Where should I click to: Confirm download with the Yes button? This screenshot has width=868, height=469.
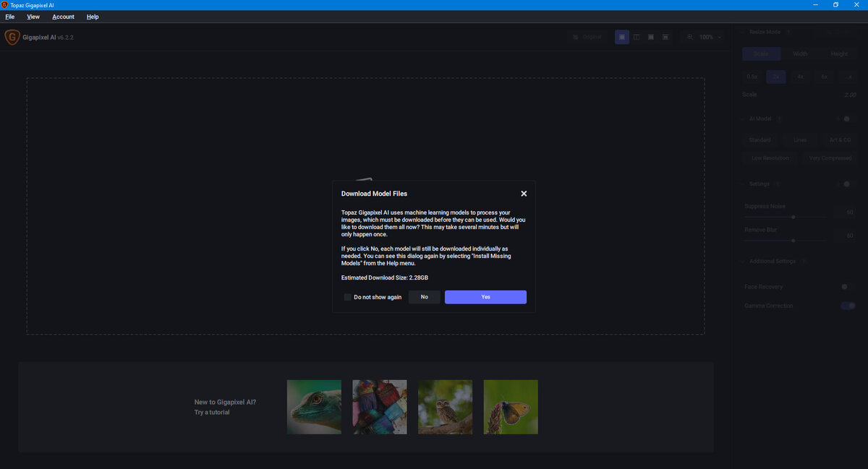(x=485, y=297)
